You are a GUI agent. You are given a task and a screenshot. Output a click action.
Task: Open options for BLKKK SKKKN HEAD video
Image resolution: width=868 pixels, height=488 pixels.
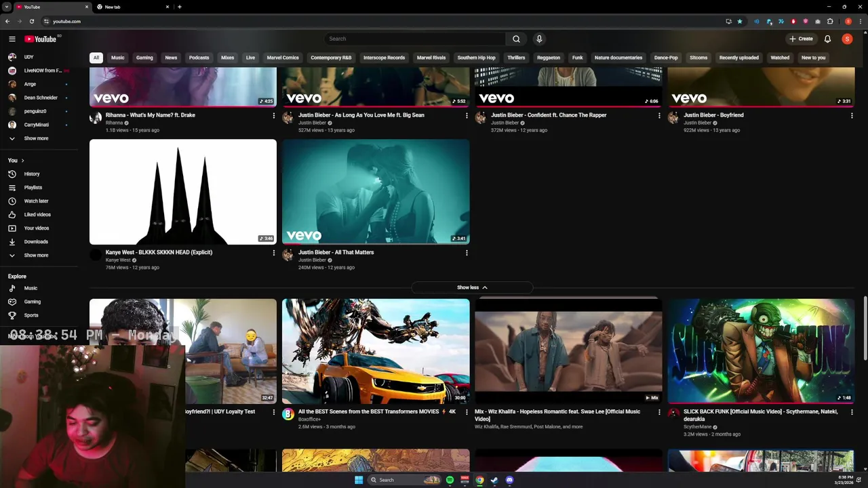point(274,253)
